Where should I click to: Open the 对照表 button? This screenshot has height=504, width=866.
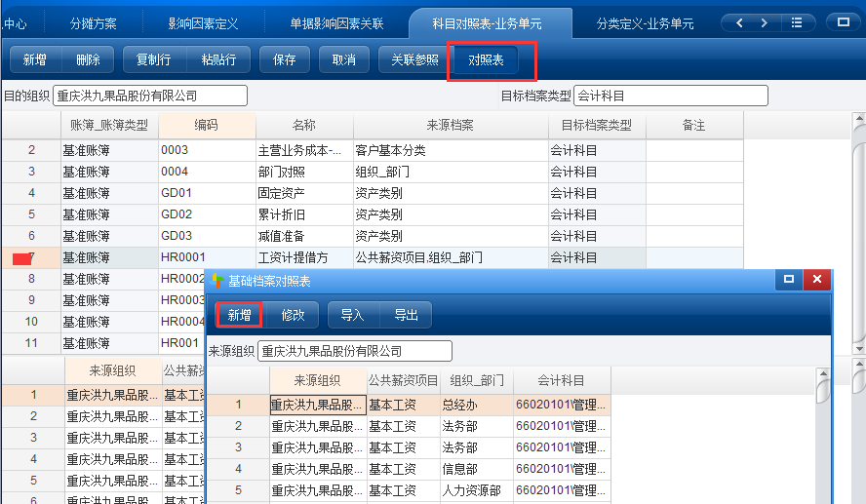coord(486,59)
